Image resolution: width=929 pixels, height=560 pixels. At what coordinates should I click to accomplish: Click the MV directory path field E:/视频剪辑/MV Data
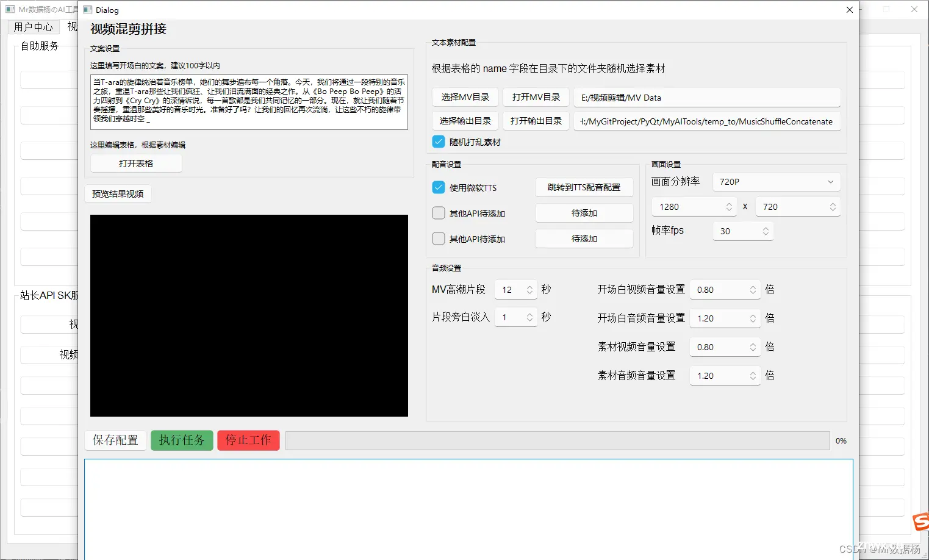[707, 98]
